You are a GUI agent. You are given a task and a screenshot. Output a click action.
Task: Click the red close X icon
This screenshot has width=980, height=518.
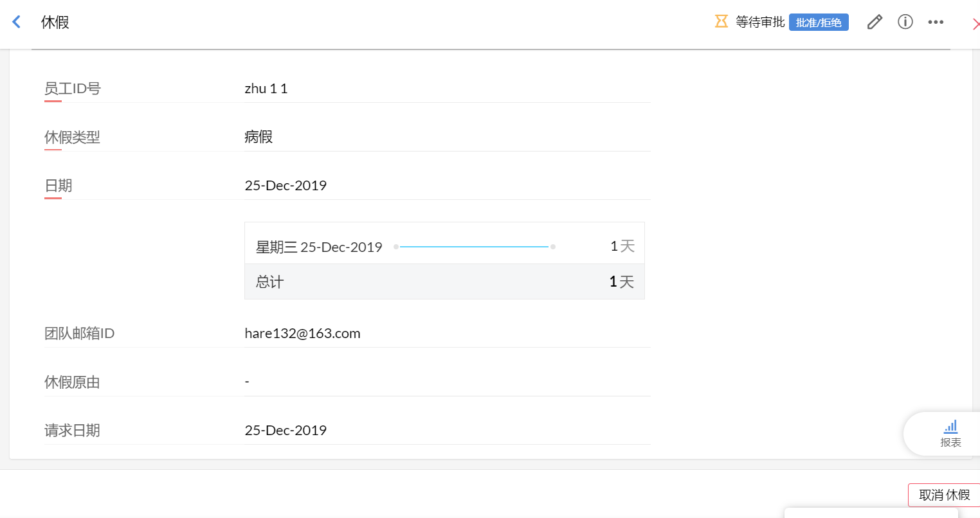(x=975, y=24)
